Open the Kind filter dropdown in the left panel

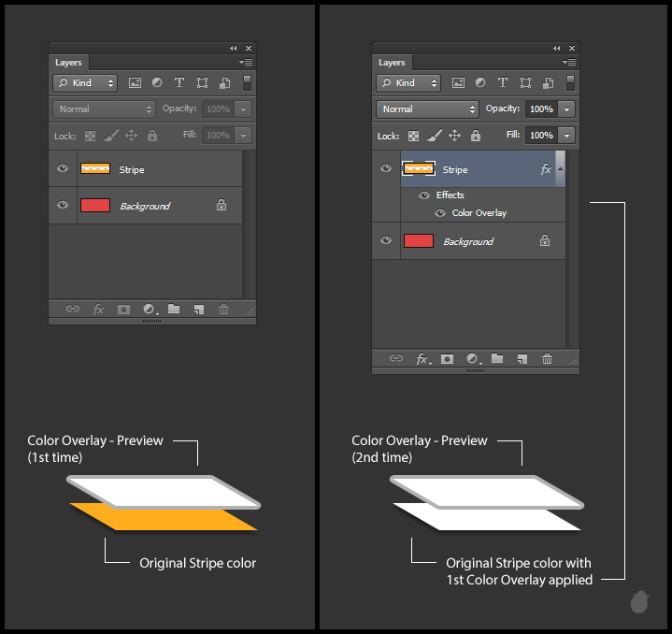[85, 83]
